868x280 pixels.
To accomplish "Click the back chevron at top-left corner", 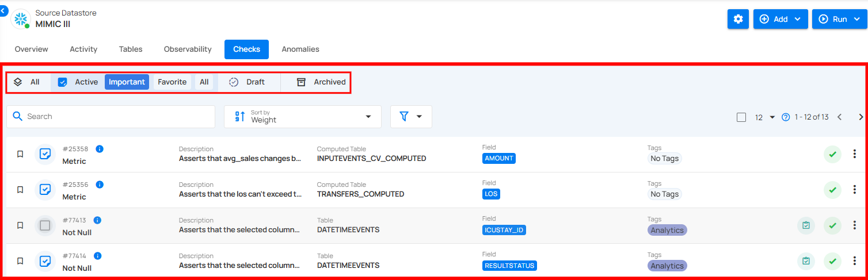I will (x=3, y=11).
